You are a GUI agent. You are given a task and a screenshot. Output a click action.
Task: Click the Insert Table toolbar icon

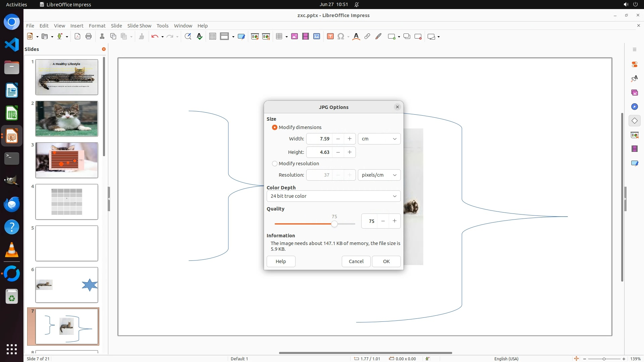click(x=279, y=37)
